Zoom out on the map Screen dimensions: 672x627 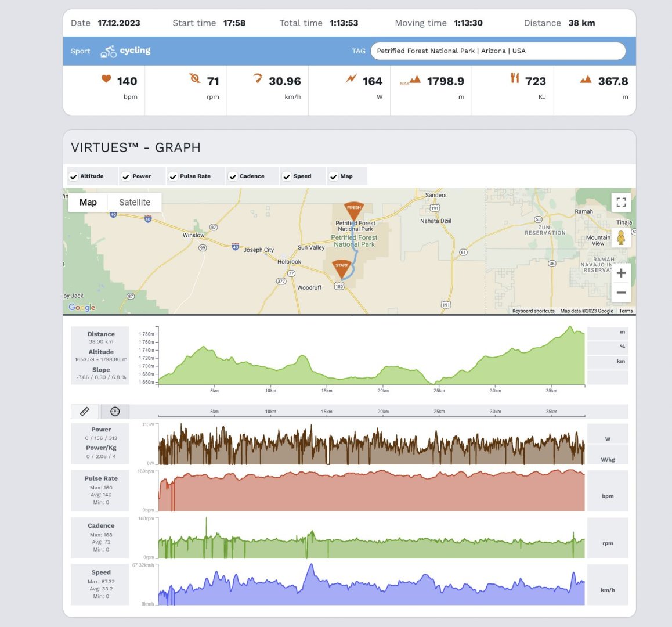(621, 293)
